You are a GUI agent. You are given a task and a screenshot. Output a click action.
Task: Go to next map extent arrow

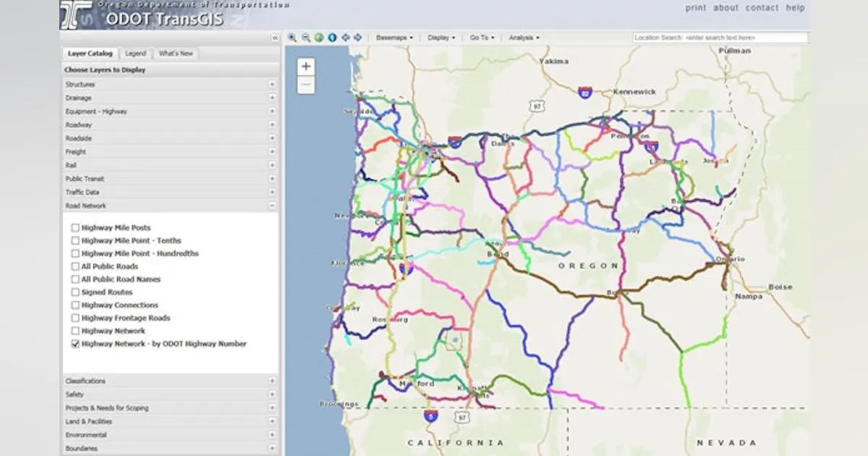point(359,38)
